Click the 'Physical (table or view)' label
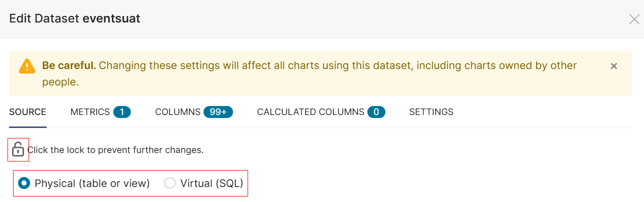644x202 pixels. (92, 183)
